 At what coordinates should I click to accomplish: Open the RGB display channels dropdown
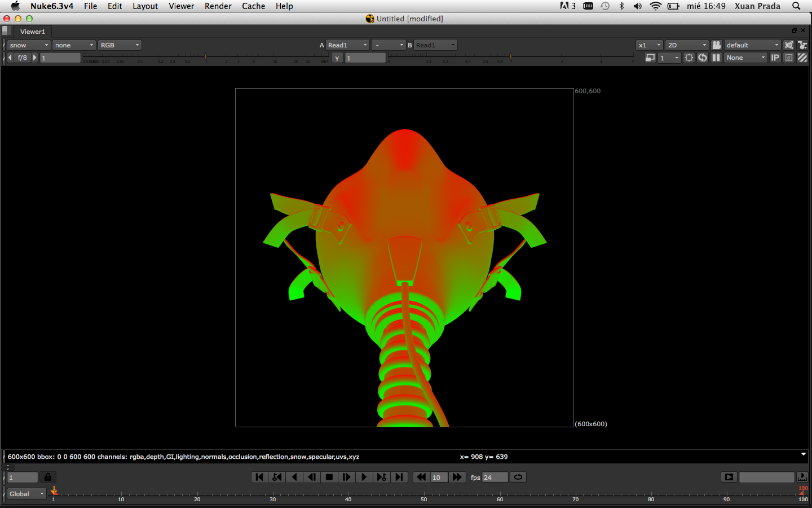click(x=120, y=45)
